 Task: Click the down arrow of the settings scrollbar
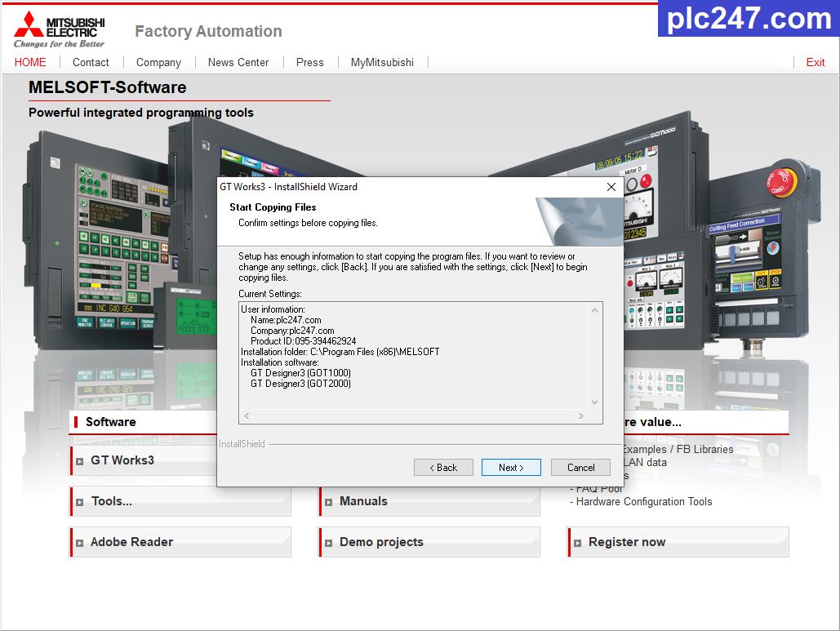click(x=595, y=402)
